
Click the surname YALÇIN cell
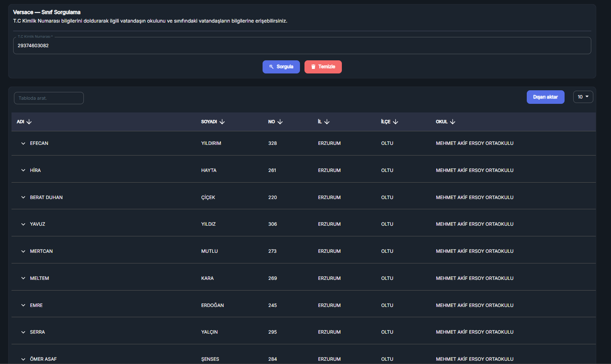210,332
